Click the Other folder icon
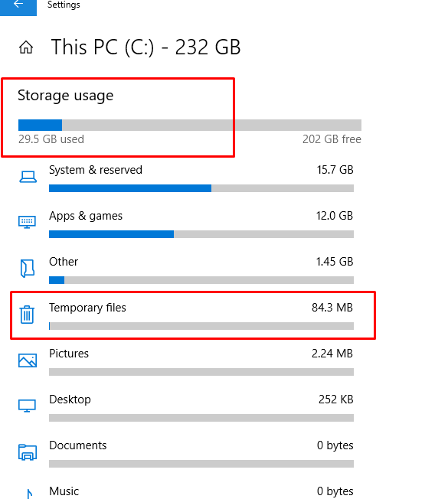The width and height of the screenshot is (448, 499). (x=28, y=269)
